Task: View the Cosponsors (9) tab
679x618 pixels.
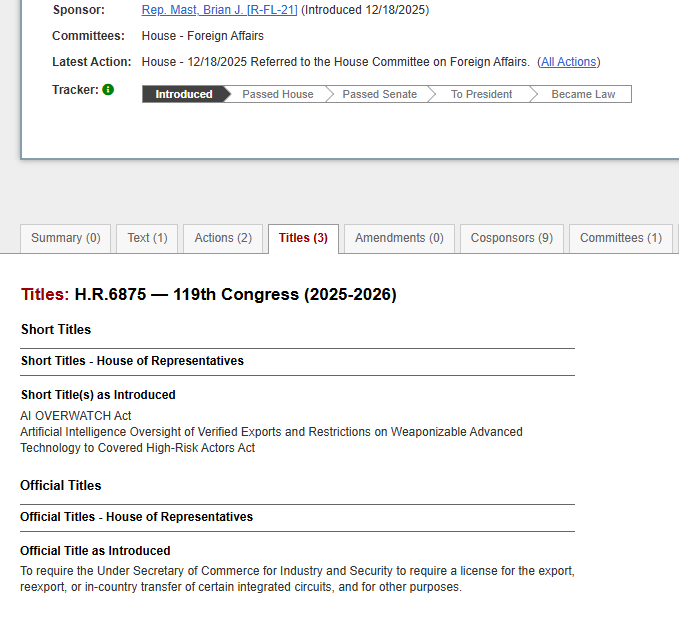Action: point(512,238)
